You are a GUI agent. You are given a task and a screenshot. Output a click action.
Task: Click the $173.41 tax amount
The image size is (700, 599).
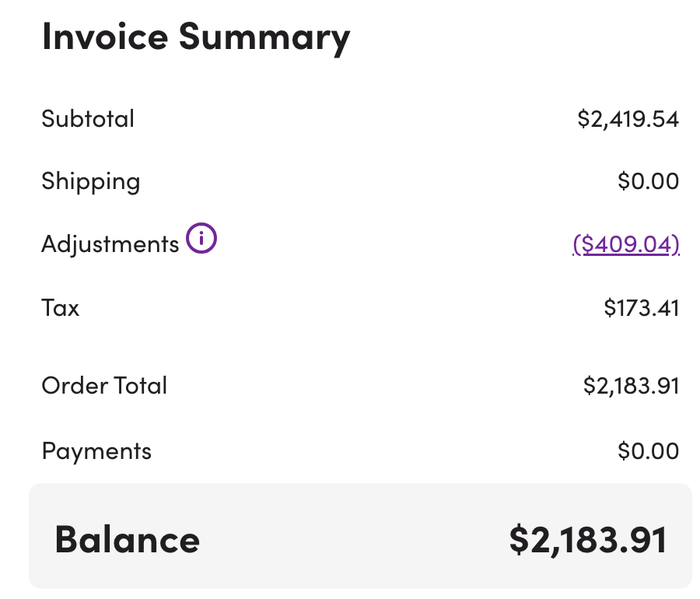tap(641, 308)
